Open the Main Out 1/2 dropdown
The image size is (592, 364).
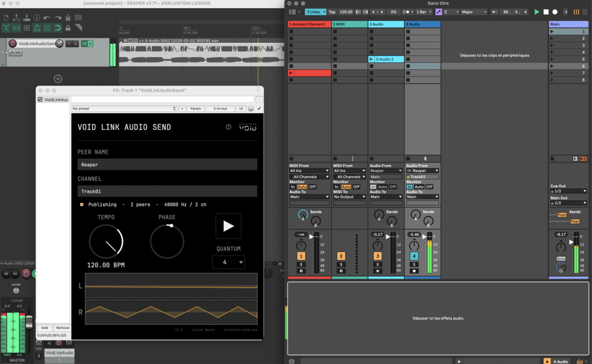pos(568,203)
